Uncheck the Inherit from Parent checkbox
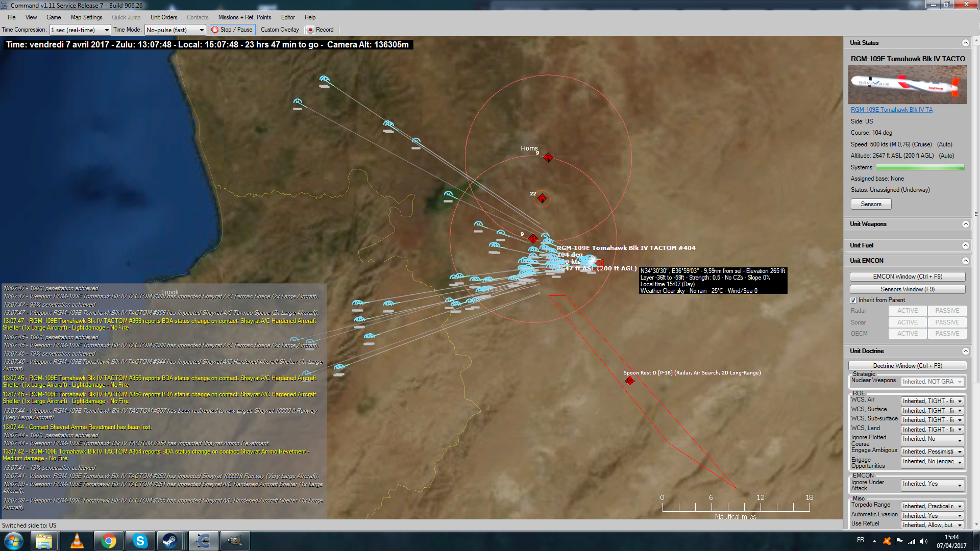 tap(853, 300)
